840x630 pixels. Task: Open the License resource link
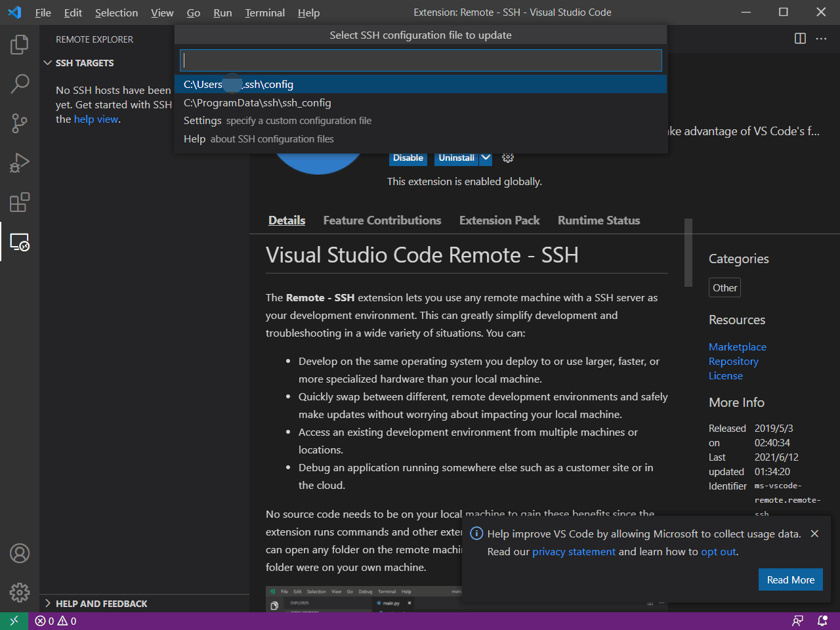[726, 375]
